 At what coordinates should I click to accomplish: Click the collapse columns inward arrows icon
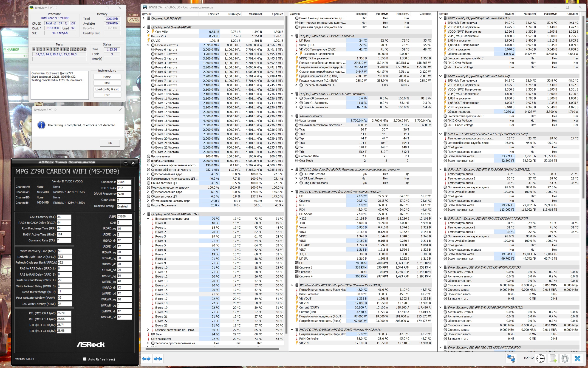click(158, 359)
